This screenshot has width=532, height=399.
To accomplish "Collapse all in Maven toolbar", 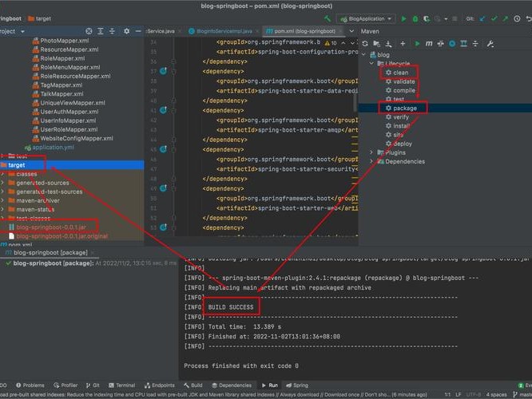I will [x=475, y=43].
